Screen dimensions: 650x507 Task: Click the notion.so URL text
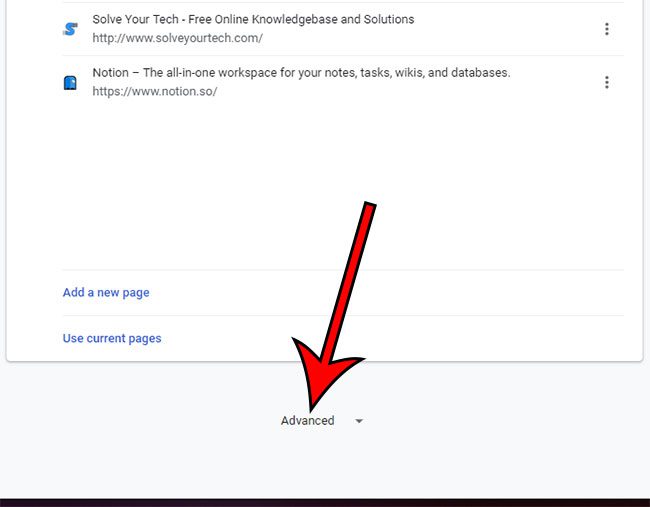pos(154,91)
